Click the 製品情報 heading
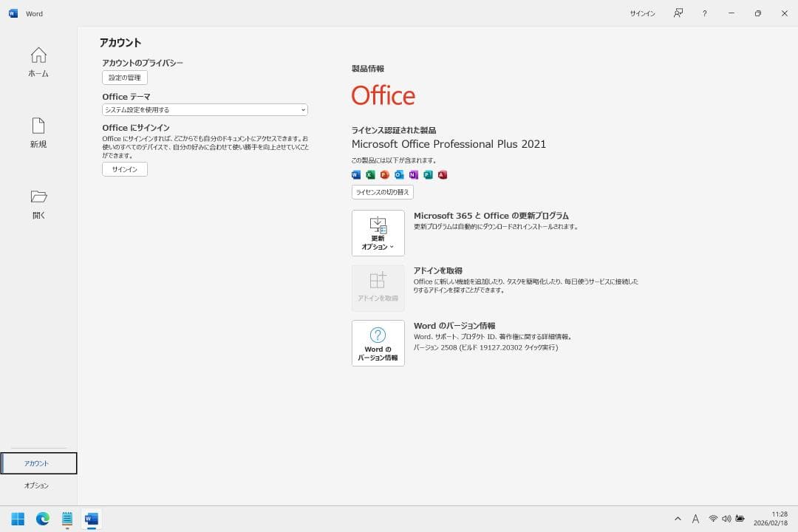The image size is (798, 532). [x=368, y=69]
